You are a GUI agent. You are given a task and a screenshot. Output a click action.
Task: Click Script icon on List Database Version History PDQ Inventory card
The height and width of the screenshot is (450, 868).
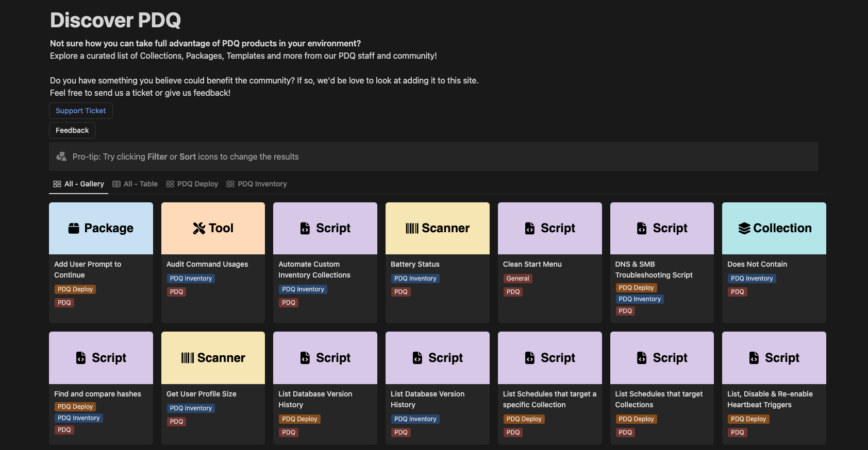(x=418, y=358)
